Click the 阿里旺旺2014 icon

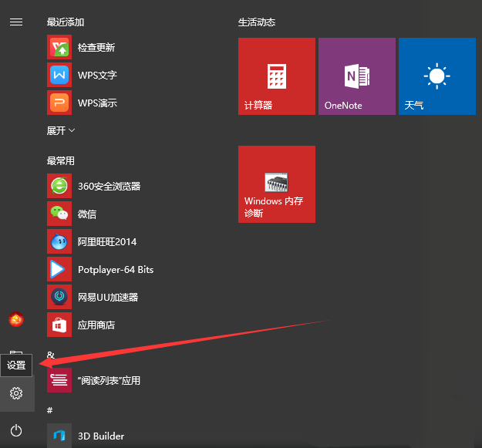coord(59,241)
